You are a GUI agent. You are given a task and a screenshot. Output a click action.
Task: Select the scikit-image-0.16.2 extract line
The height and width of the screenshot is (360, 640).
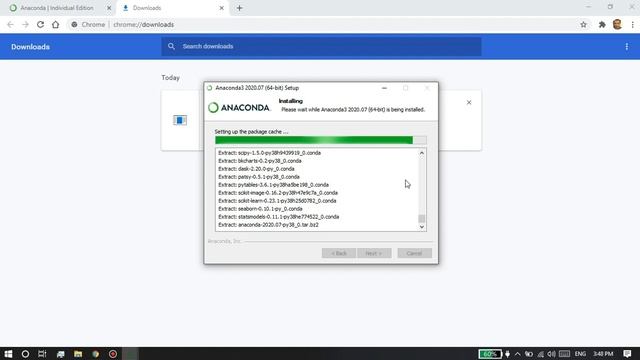pyautogui.click(x=278, y=193)
